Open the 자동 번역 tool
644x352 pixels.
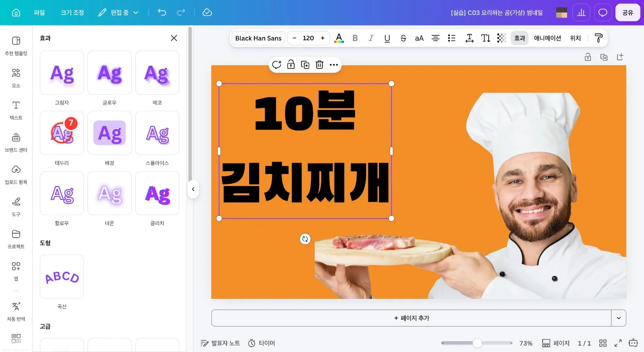coord(16,311)
